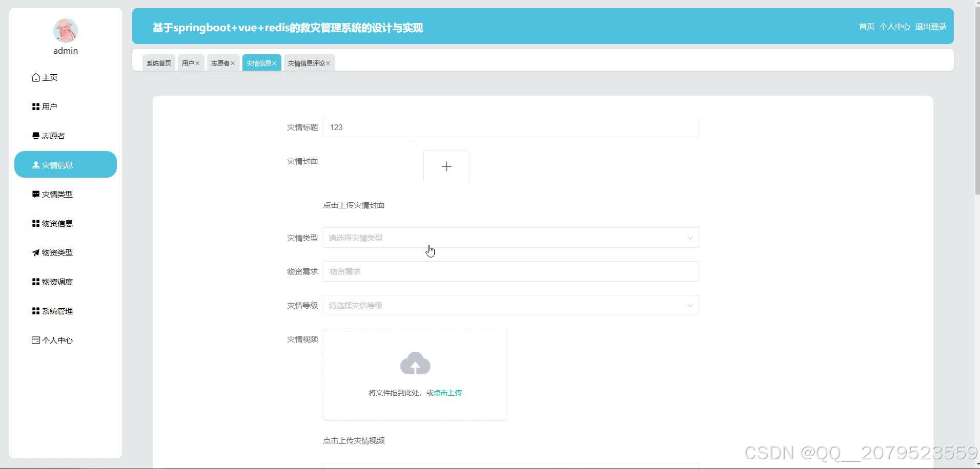The height and width of the screenshot is (469, 980).
Task: Click the 物资类型 paper-plane icon
Action: [35, 252]
